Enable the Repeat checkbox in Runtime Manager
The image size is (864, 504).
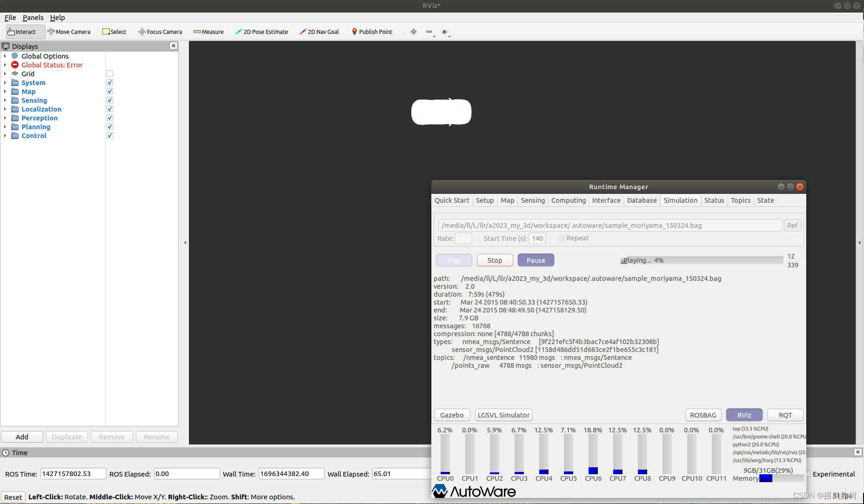pyautogui.click(x=562, y=238)
